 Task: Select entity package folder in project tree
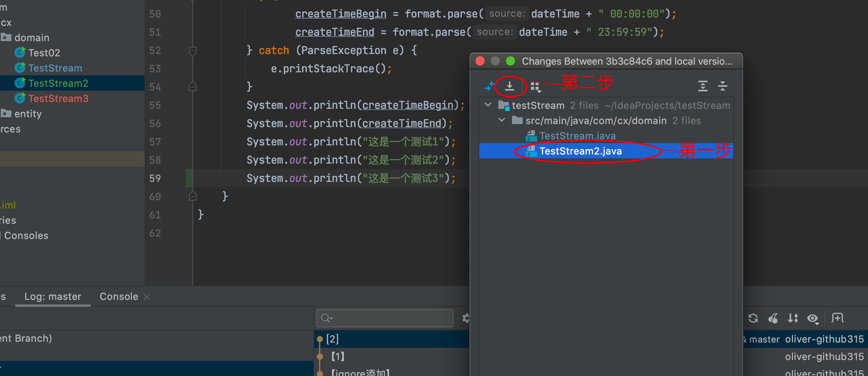28,114
